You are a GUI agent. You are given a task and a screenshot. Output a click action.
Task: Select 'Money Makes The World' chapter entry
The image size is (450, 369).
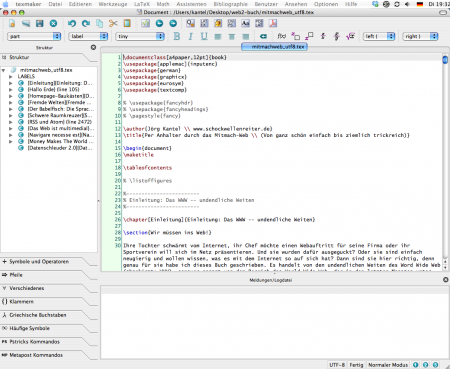point(60,141)
